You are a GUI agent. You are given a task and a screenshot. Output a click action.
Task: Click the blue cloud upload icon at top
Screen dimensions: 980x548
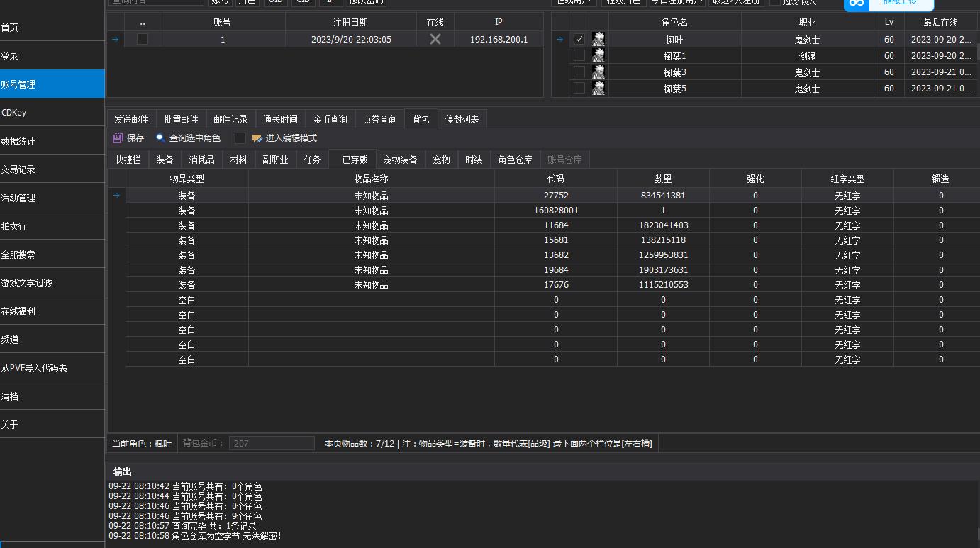click(857, 4)
